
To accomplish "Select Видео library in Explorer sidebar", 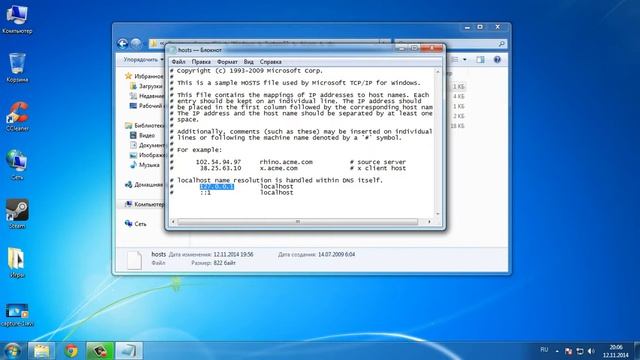I will click(142, 135).
